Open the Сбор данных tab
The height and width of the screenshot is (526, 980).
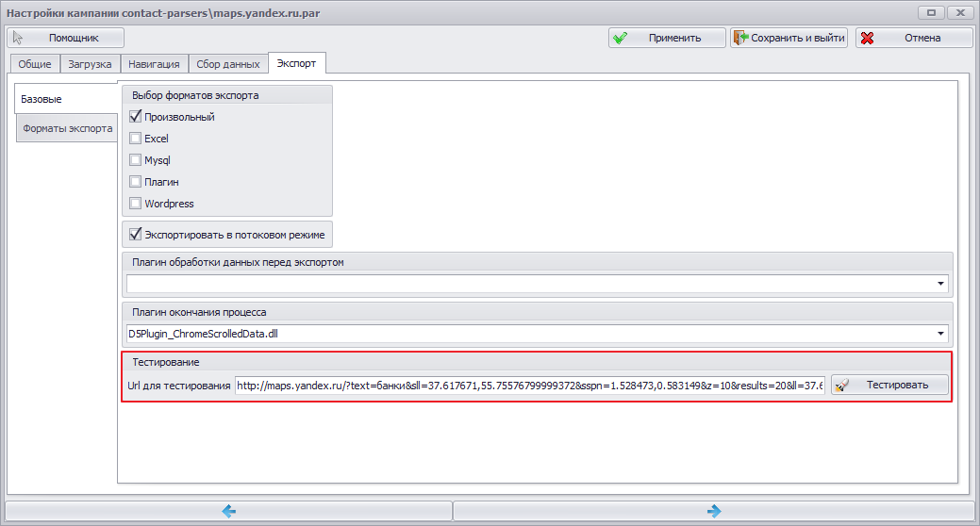tap(228, 64)
